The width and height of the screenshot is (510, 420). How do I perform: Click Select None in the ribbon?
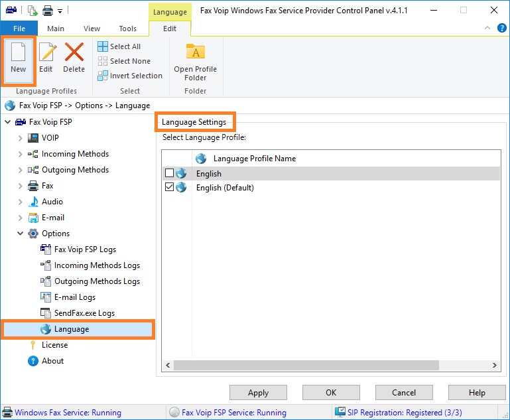[124, 61]
